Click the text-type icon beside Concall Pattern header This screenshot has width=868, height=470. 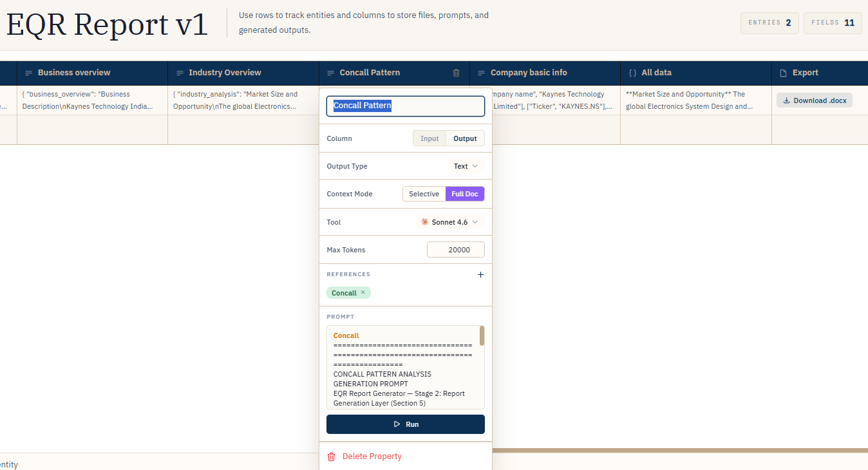click(330, 73)
